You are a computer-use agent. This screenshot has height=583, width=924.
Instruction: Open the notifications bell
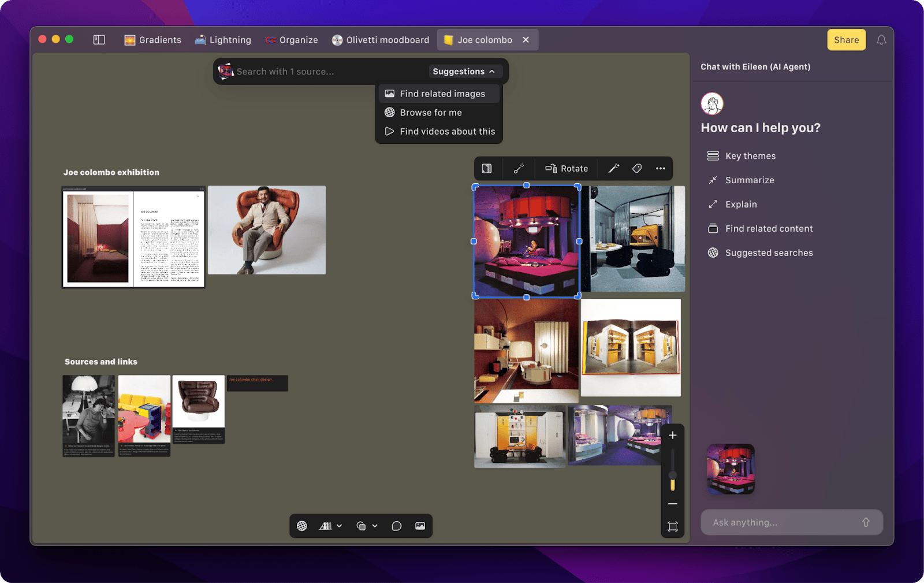pyautogui.click(x=881, y=40)
